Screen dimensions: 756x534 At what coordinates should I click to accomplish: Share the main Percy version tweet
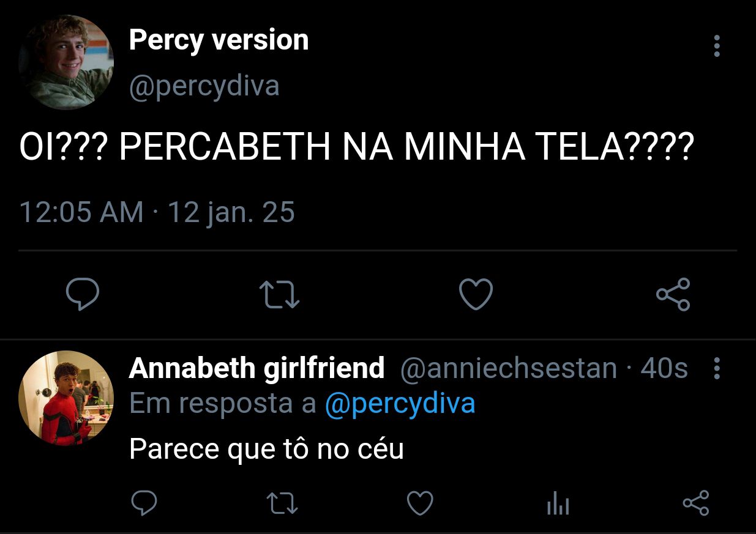click(x=673, y=294)
